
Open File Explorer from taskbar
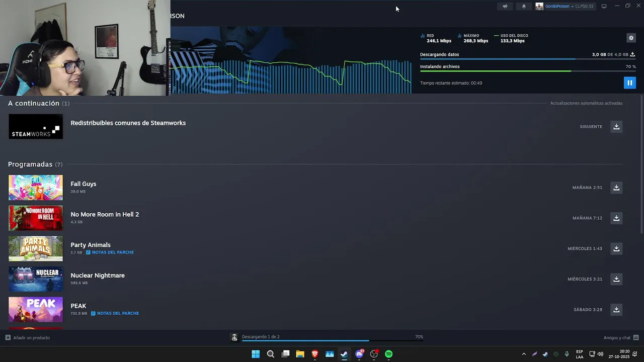pos(300,354)
